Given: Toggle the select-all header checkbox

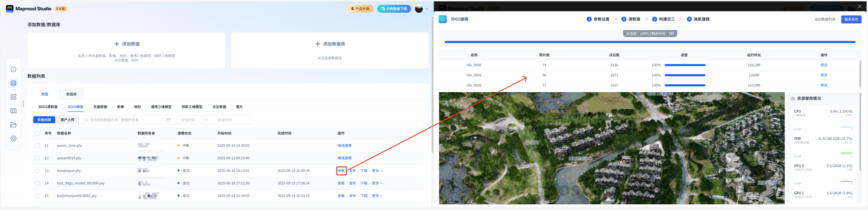Looking at the screenshot, I should pyautogui.click(x=37, y=134).
